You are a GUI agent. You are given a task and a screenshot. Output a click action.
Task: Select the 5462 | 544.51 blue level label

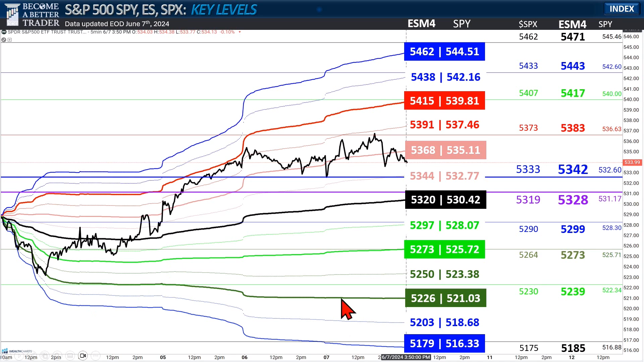[x=444, y=52]
